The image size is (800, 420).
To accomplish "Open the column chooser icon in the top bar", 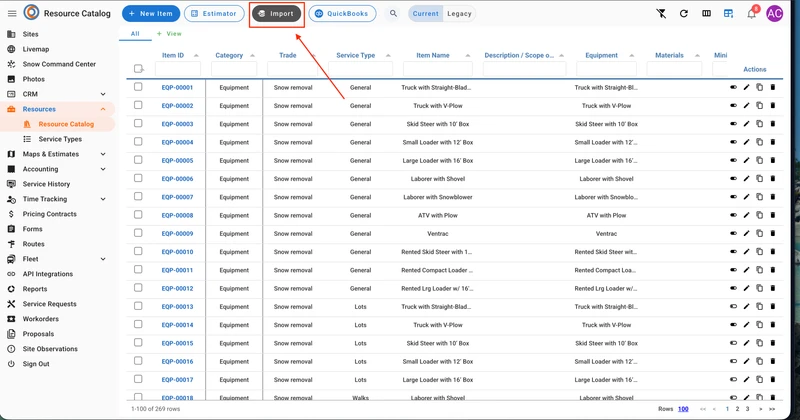I will point(706,14).
